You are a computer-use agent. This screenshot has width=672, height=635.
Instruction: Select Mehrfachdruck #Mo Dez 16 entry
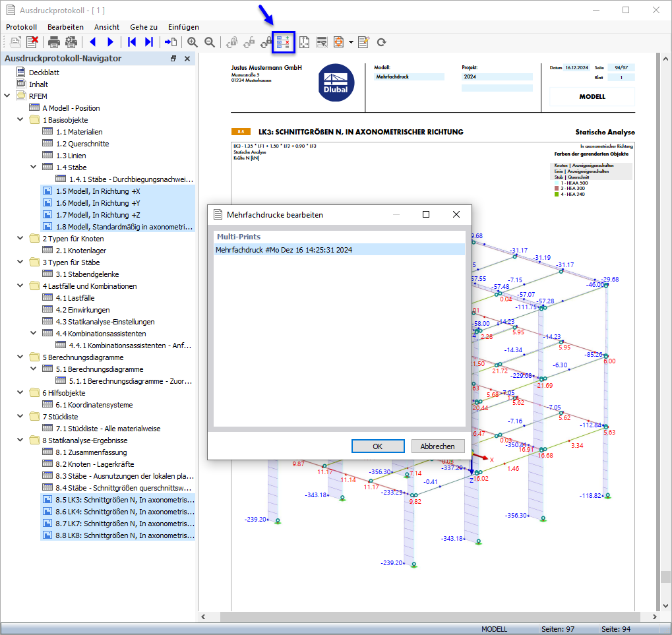point(340,250)
